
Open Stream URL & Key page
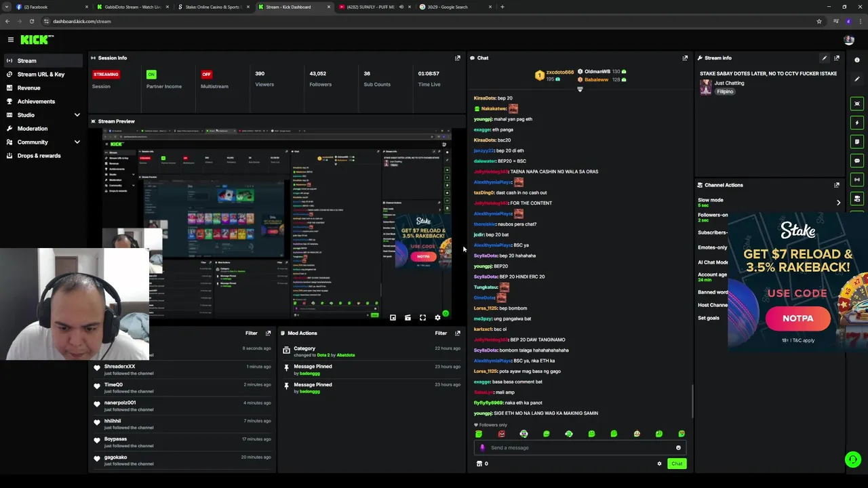point(43,75)
